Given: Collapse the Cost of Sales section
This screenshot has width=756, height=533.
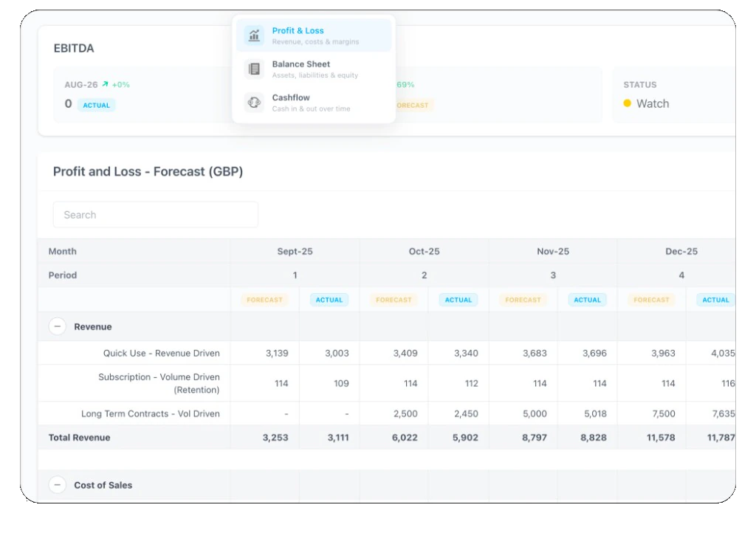Looking at the screenshot, I should pos(58,484).
